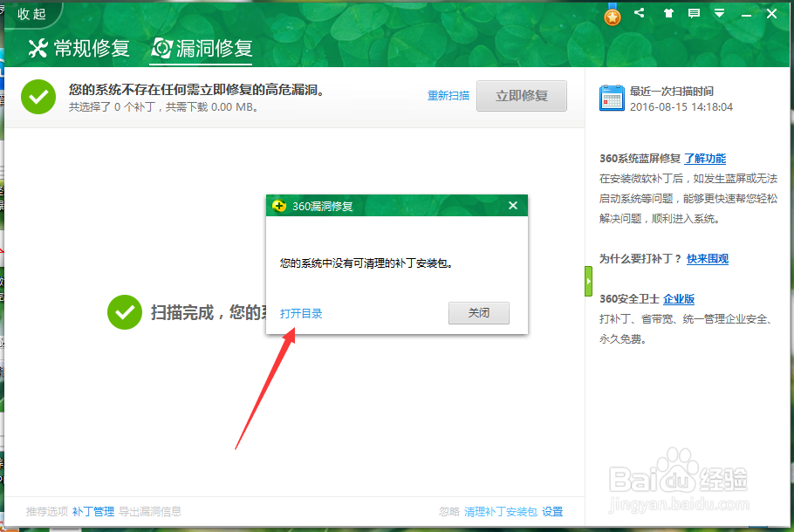Open the 360 member medal icon
Viewport: 794px width, 532px height.
tap(612, 14)
